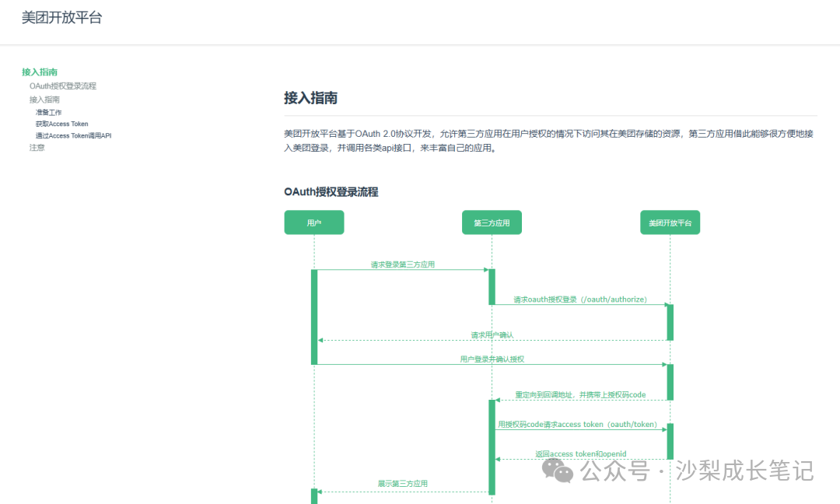Click the 美团开放平台 actor box in diagram

pos(670,222)
